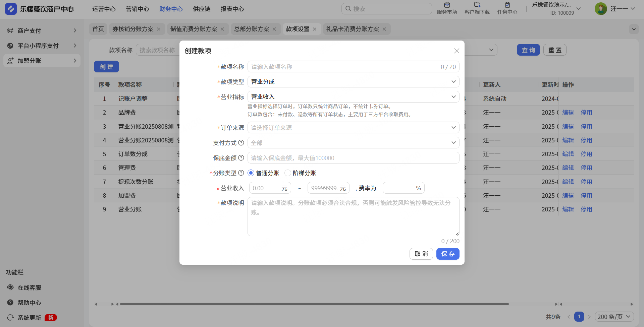This screenshot has width=644, height=327.
Task: Click the help icon next to 保底金额
Action: pos(241,158)
